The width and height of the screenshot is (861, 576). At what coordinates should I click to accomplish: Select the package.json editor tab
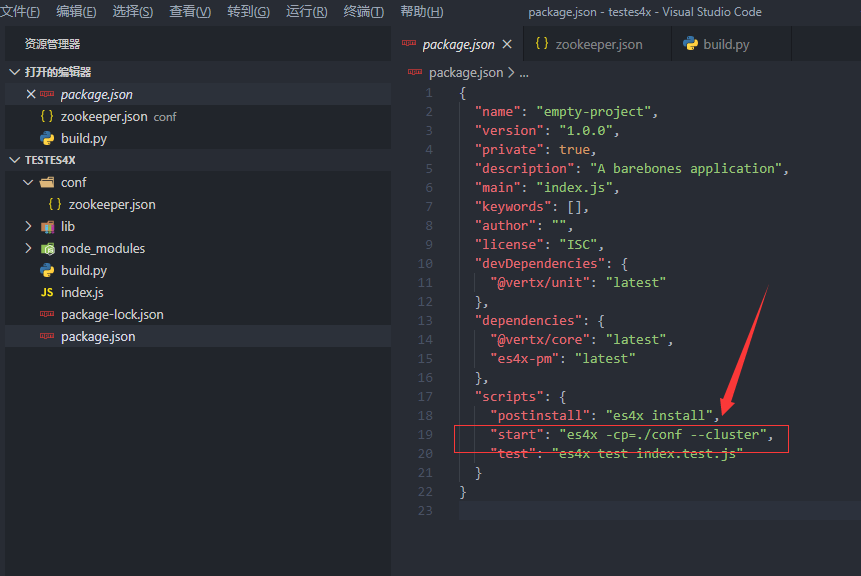[x=459, y=44]
